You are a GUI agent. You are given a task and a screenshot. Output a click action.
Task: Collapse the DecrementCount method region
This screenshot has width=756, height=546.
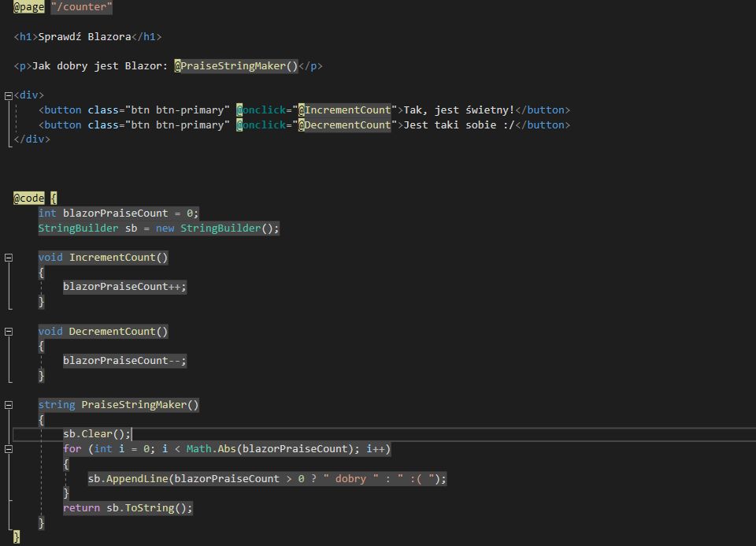click(8, 332)
